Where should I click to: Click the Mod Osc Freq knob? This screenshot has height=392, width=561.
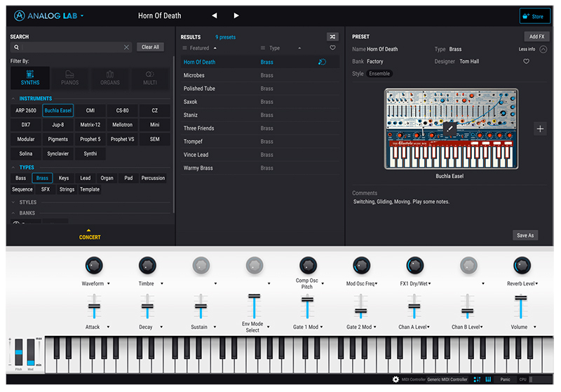coord(361,266)
